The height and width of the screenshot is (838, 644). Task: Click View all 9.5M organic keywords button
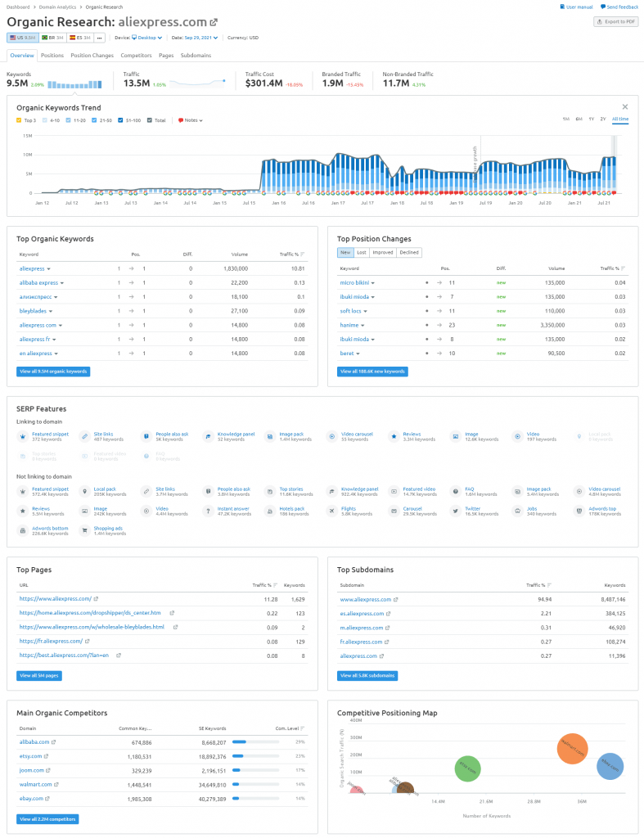point(53,372)
